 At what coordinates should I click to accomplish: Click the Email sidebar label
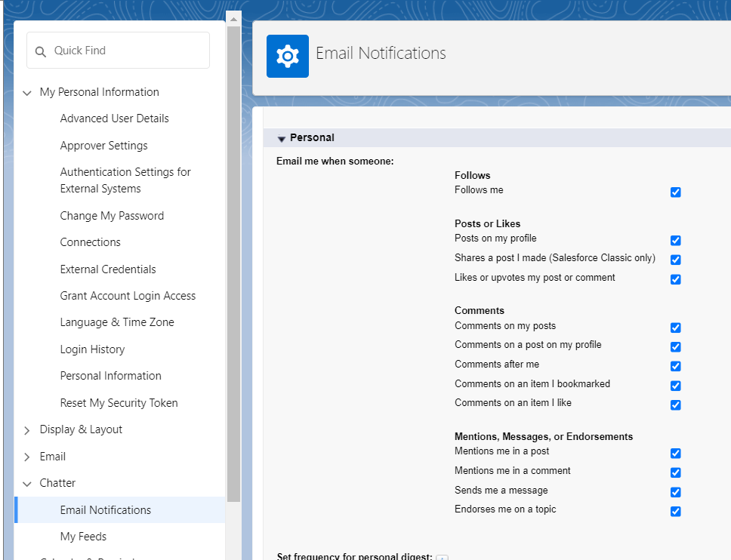[x=53, y=457]
